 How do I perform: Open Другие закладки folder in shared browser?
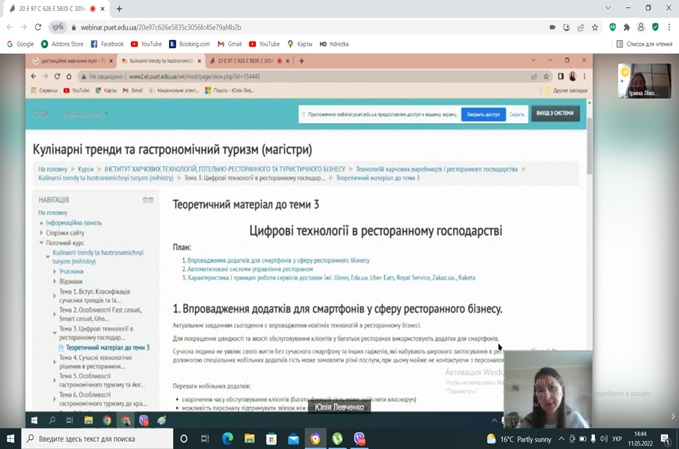point(566,90)
